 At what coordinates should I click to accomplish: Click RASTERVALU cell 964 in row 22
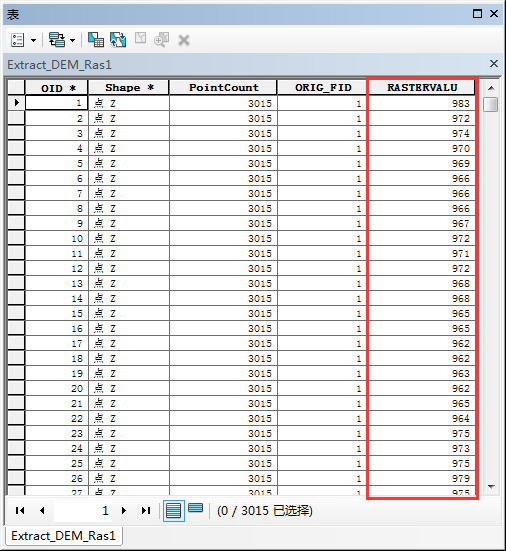[422, 418]
